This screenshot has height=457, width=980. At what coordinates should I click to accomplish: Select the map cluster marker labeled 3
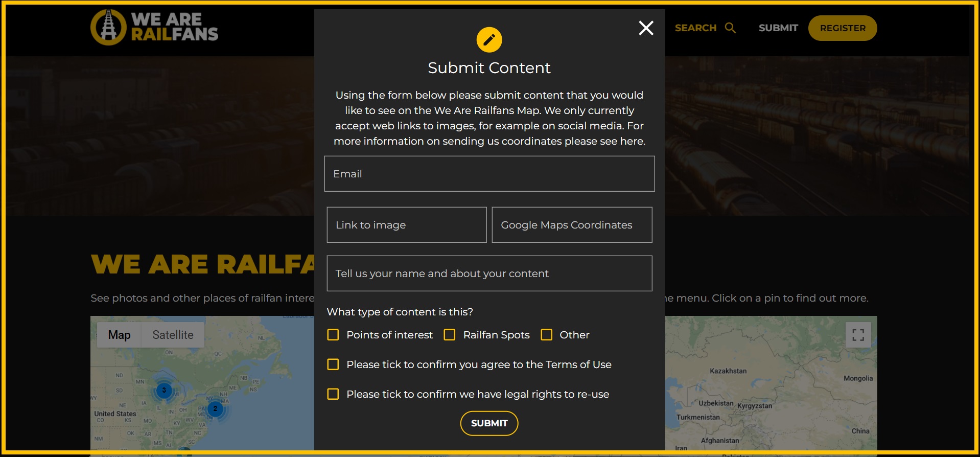point(164,391)
